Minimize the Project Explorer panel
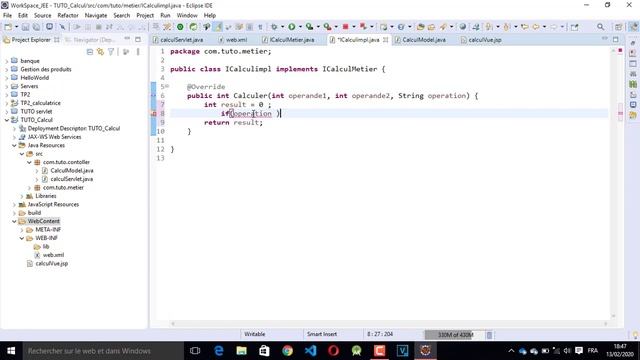 point(127,40)
